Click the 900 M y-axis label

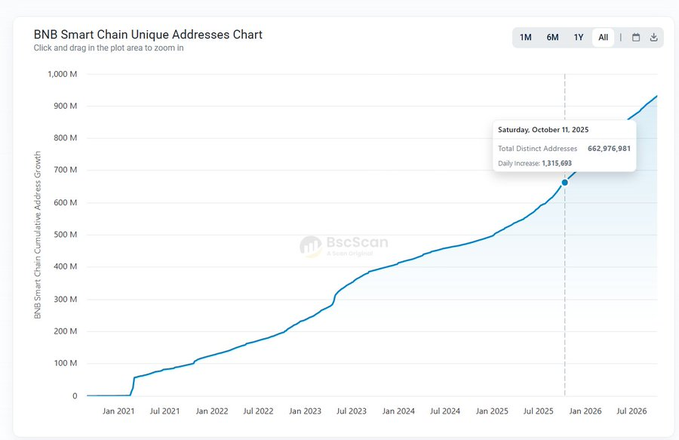[x=65, y=106]
